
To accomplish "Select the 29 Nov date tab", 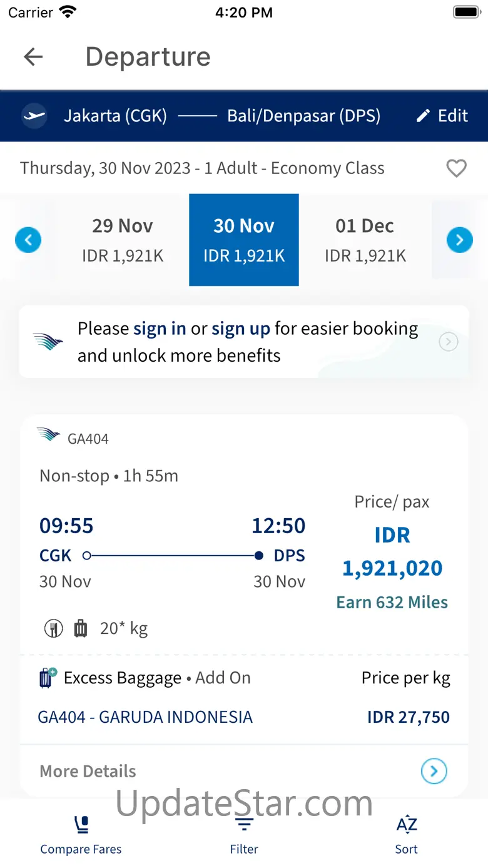I will [x=123, y=240].
